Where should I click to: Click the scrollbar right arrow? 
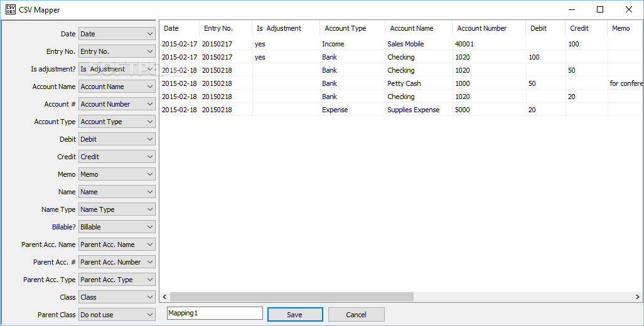(x=638, y=297)
